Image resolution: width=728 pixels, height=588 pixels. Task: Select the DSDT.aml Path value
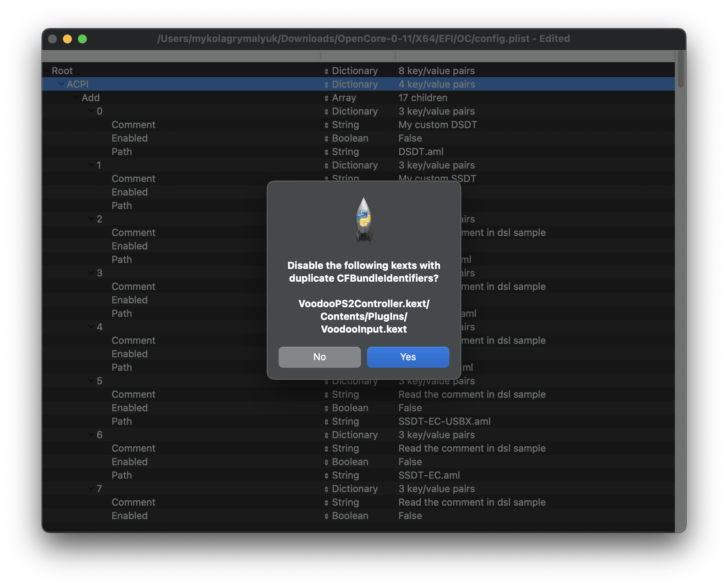(421, 152)
